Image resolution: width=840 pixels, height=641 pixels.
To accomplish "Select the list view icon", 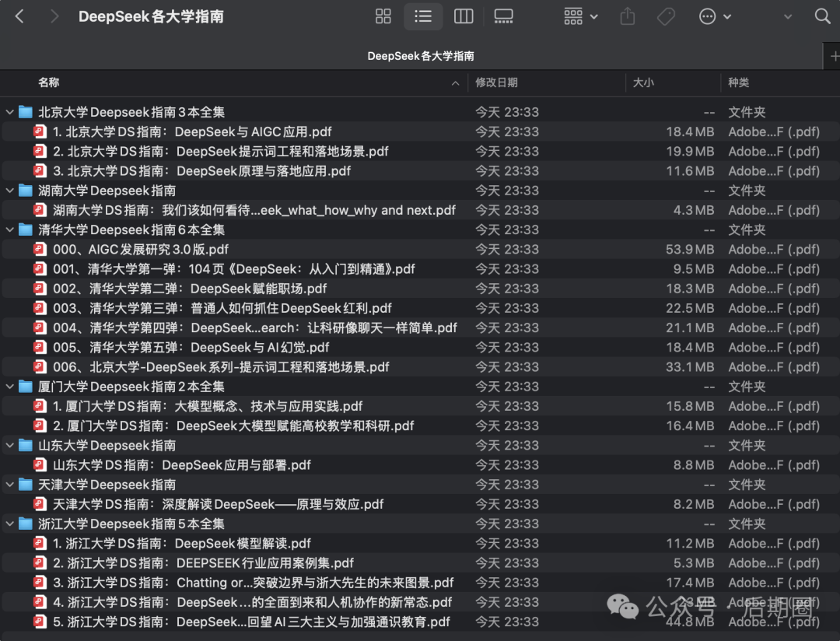I will (423, 16).
